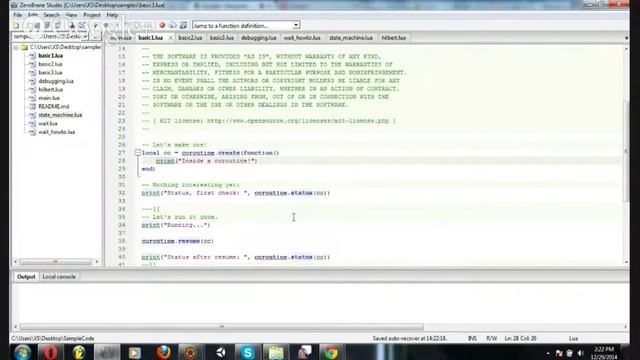Open the watch window toolbar icon
Screen dimensions: 640x360
tap(183, 25)
